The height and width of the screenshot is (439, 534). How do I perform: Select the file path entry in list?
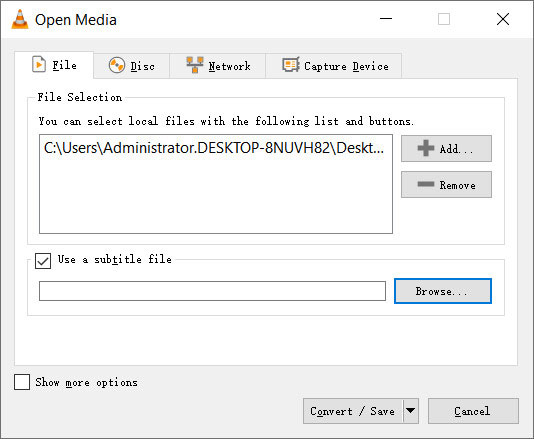pos(214,148)
